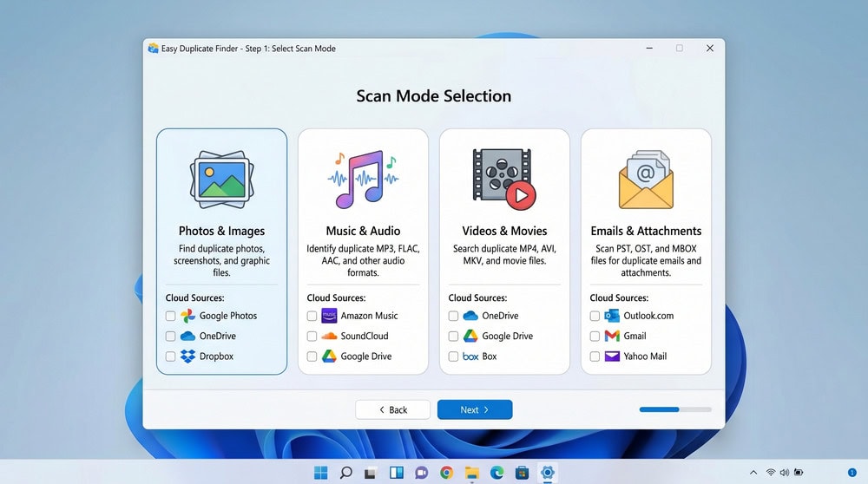This screenshot has width=868, height=484.
Task: Click the SoundCloud logo icon
Action: 329,336
